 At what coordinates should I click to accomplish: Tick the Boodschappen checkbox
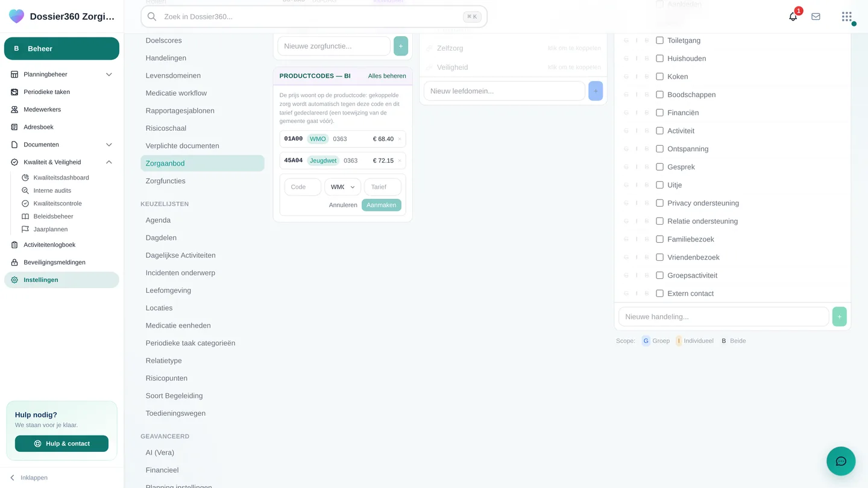click(x=659, y=95)
